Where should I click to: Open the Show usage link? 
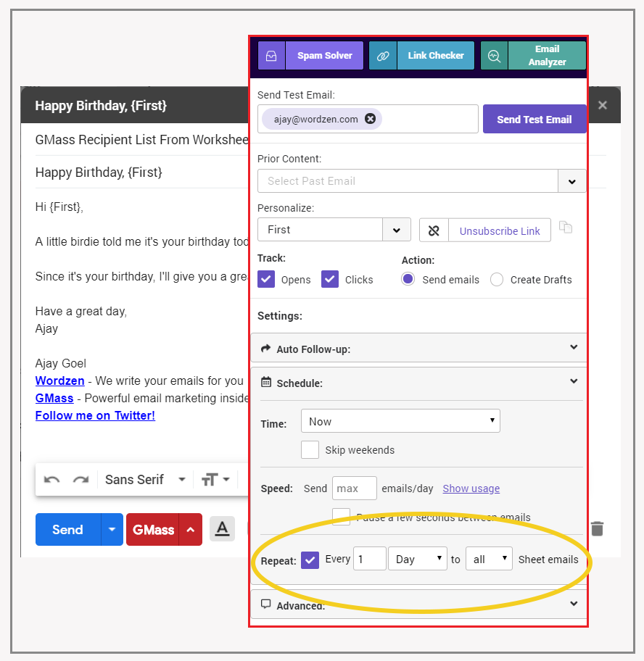[471, 489]
